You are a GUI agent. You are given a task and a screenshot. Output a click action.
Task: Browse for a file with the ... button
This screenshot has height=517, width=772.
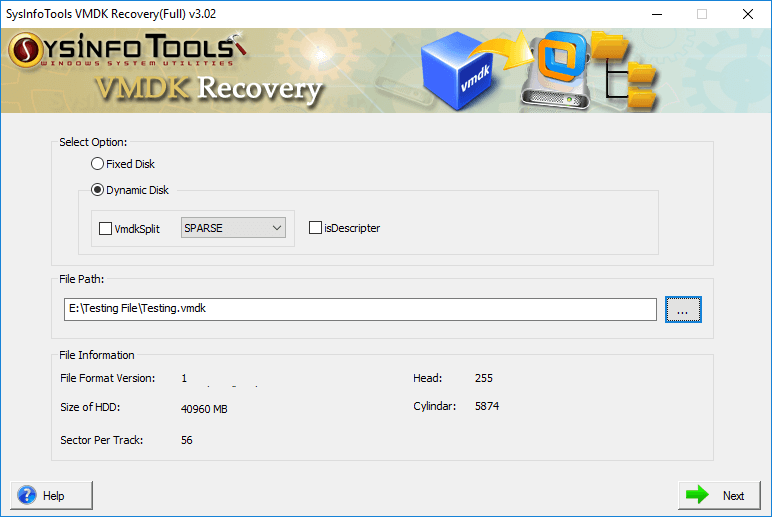click(x=682, y=310)
